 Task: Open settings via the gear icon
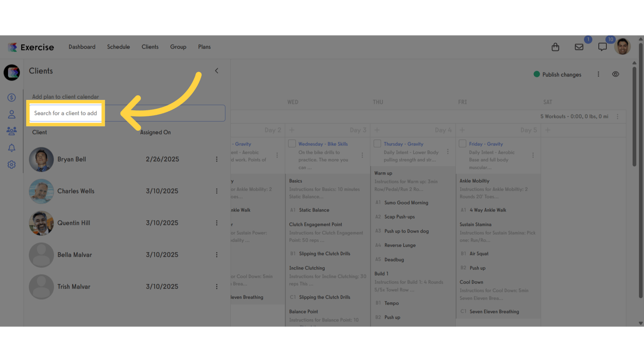coord(11,165)
